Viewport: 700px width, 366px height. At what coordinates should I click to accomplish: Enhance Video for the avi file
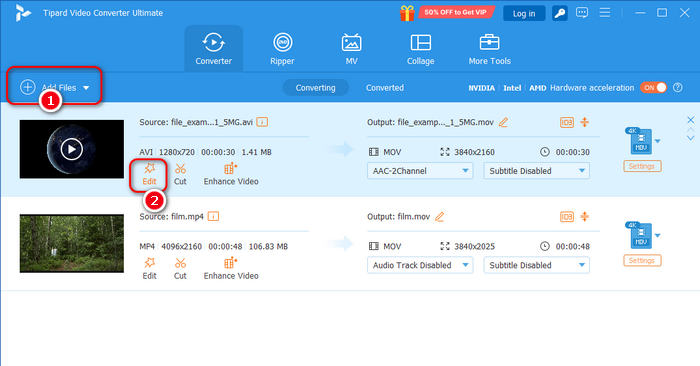231,175
